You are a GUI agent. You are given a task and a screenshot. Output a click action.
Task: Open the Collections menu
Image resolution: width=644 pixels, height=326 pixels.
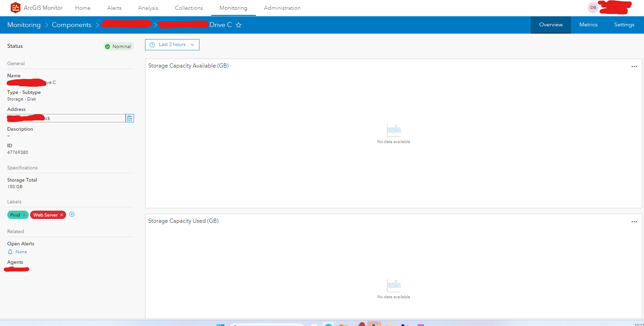coord(189,8)
